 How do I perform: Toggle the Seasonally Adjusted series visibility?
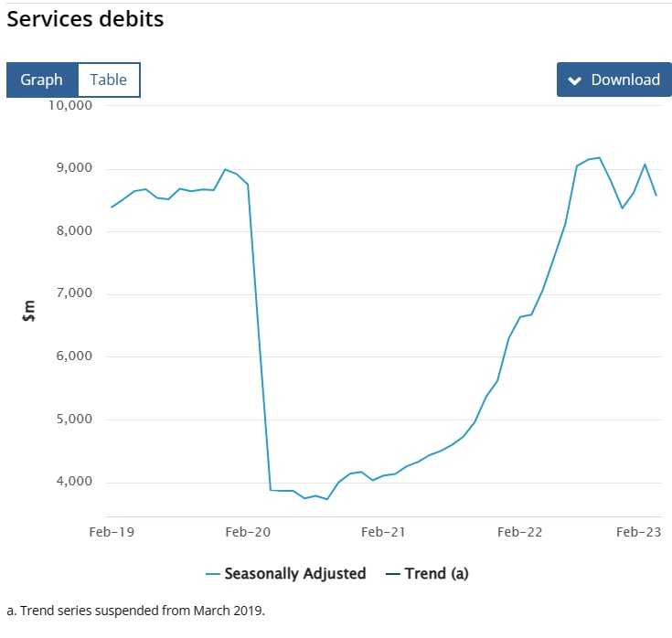294,574
